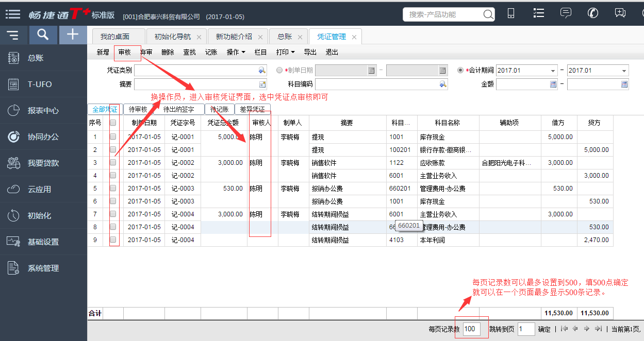Open the calendar picker for 制单日期 start
The image size is (644, 341).
371,71
